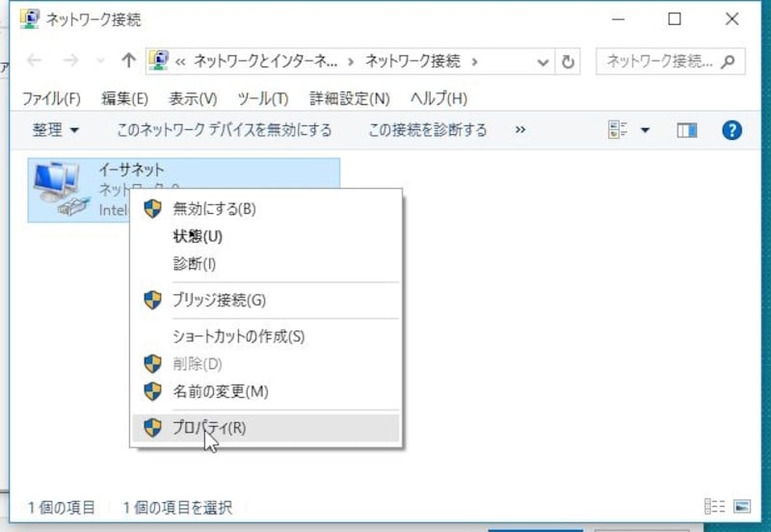Click the change view layout icon

620,130
